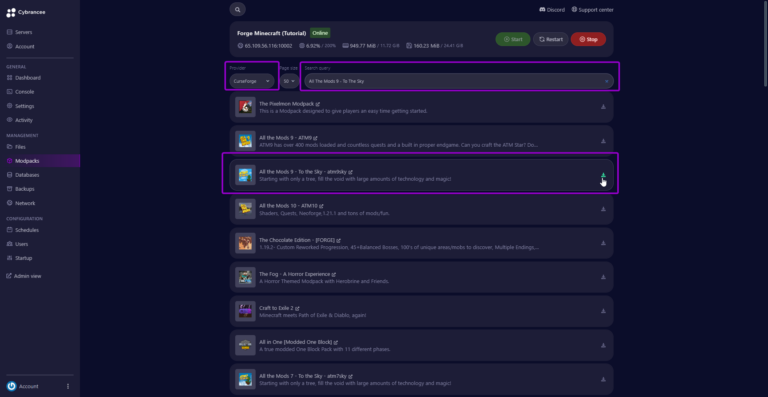Install All the Mods 10 - ATM10 download icon
The width and height of the screenshot is (768, 397).
[603, 209]
